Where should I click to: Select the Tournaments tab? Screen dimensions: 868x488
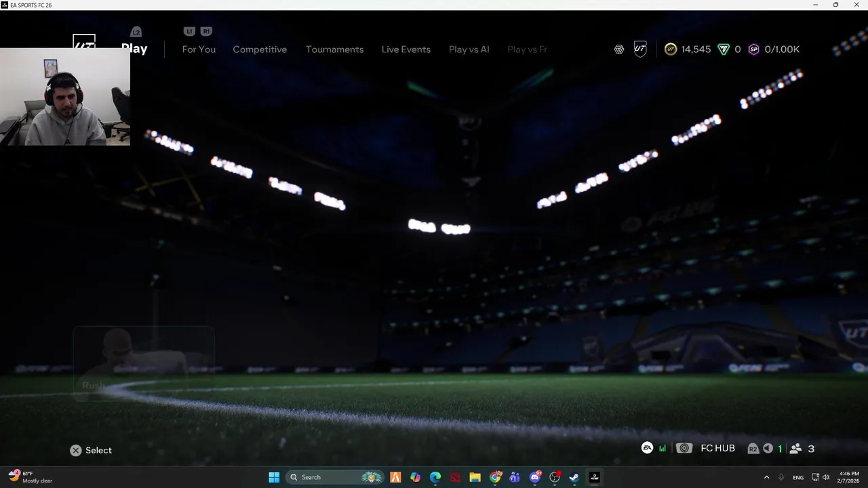(334, 49)
